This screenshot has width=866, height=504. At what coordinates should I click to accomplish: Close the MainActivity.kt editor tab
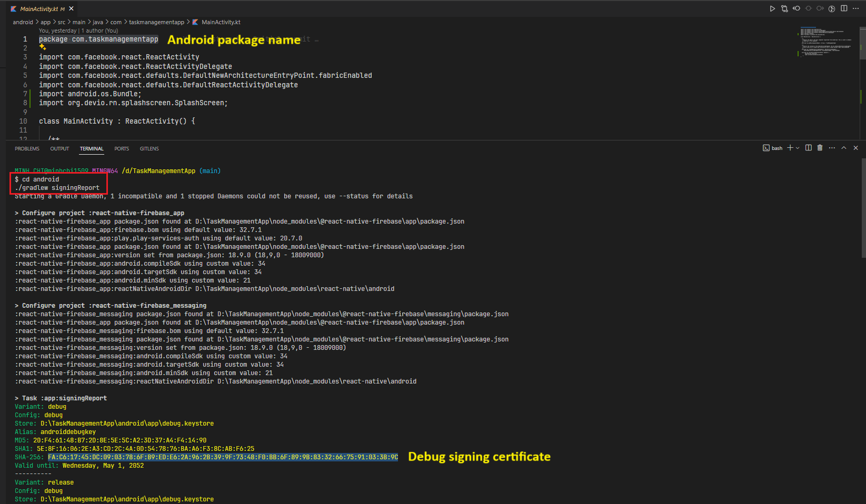click(71, 8)
